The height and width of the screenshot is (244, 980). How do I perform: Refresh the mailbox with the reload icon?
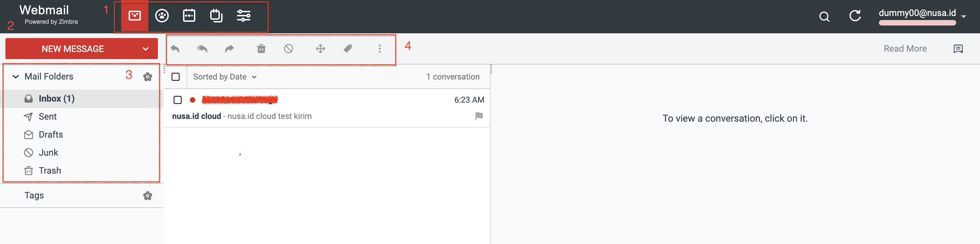point(855,16)
